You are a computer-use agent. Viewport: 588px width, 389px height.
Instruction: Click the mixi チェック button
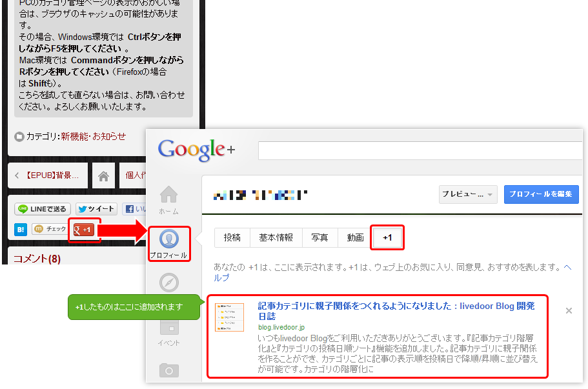coord(50,228)
